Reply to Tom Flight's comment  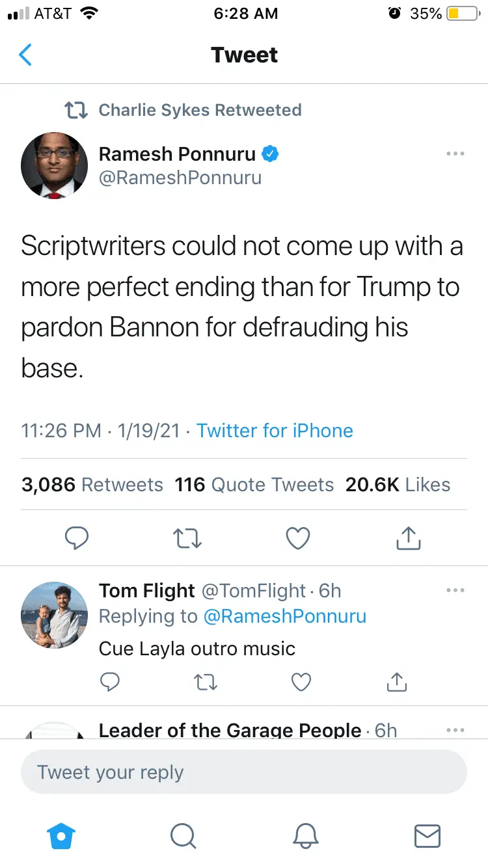[x=111, y=681]
